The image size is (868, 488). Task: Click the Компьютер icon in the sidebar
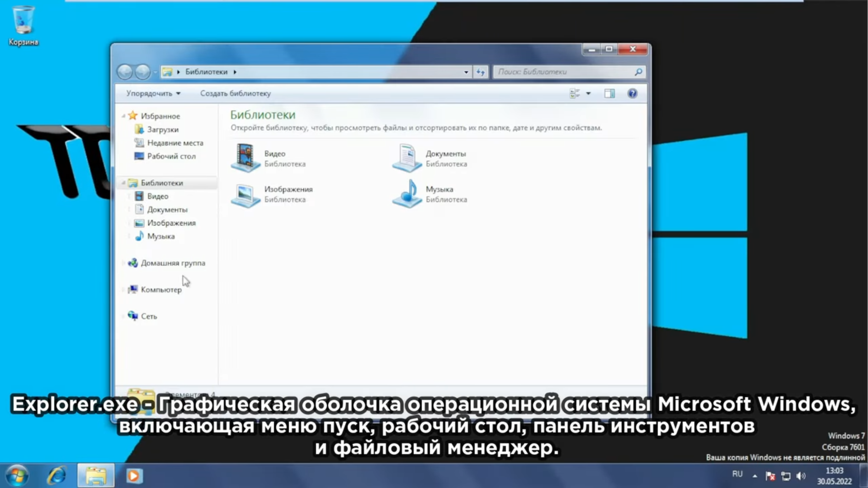[132, 289]
